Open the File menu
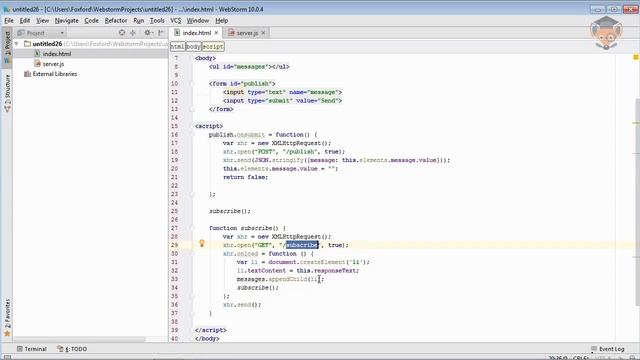640x360 pixels. click(9, 20)
